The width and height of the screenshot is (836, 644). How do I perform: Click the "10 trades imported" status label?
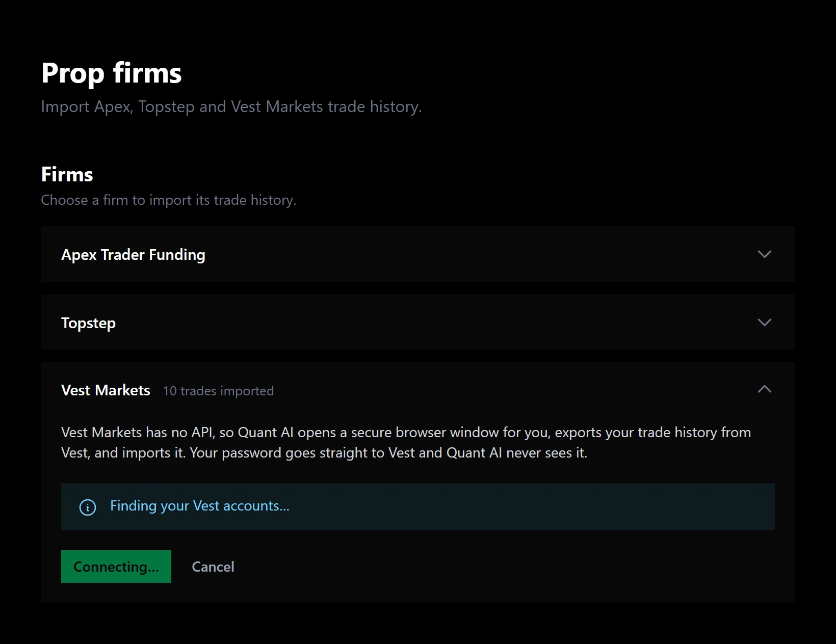coord(218,391)
